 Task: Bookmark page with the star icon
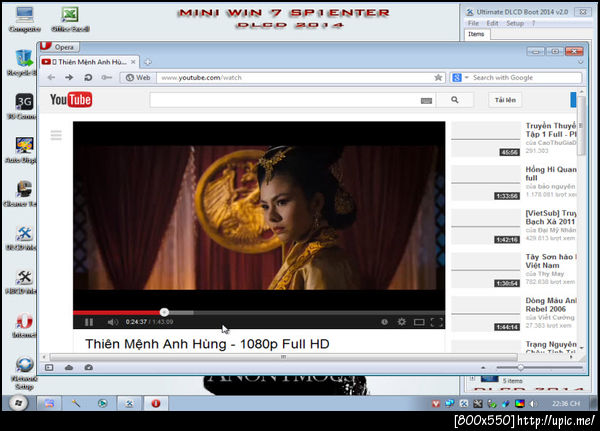point(438,77)
